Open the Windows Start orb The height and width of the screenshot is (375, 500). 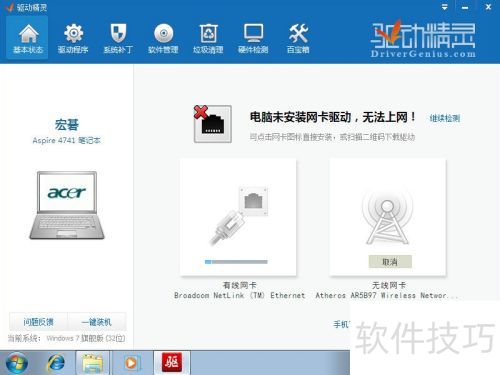(17, 363)
